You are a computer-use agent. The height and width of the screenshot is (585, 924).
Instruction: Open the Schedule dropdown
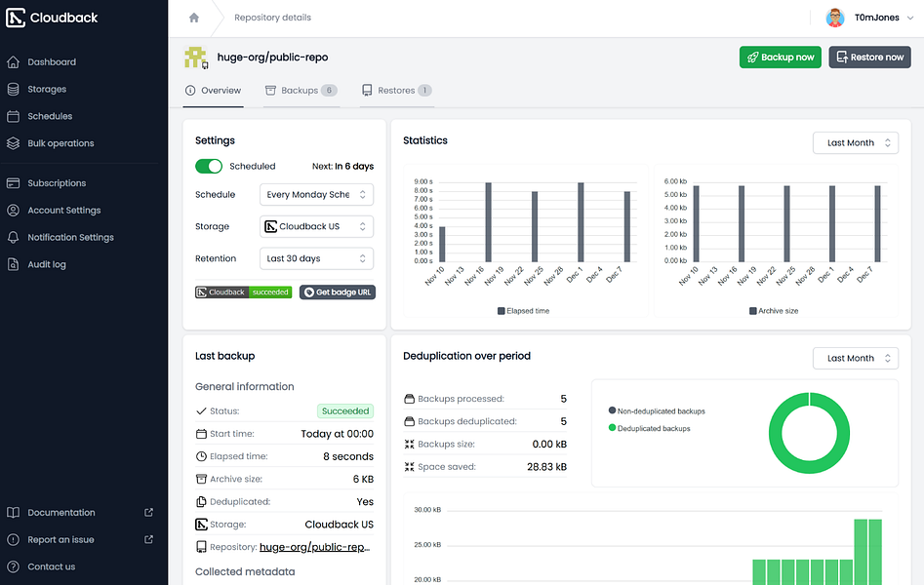(x=316, y=194)
